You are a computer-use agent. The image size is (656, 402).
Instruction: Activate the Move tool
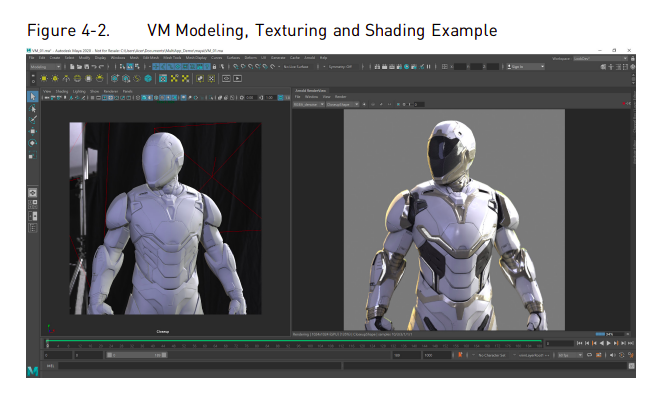coord(33,131)
